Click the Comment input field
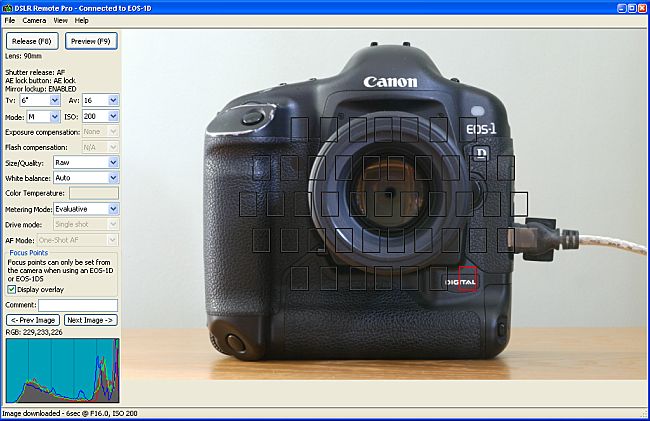Screen dimensions: 650x421 coord(78,305)
